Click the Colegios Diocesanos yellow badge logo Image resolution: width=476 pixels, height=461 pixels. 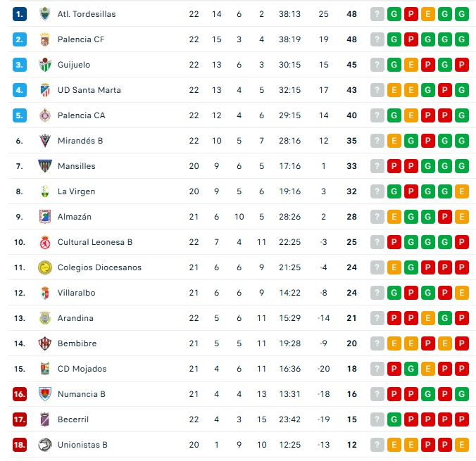click(x=45, y=267)
